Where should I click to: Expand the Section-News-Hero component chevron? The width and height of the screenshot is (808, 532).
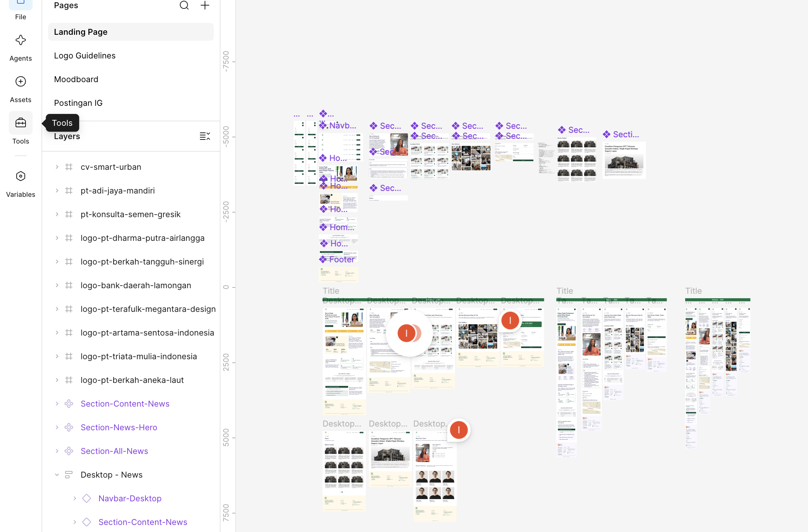point(57,428)
